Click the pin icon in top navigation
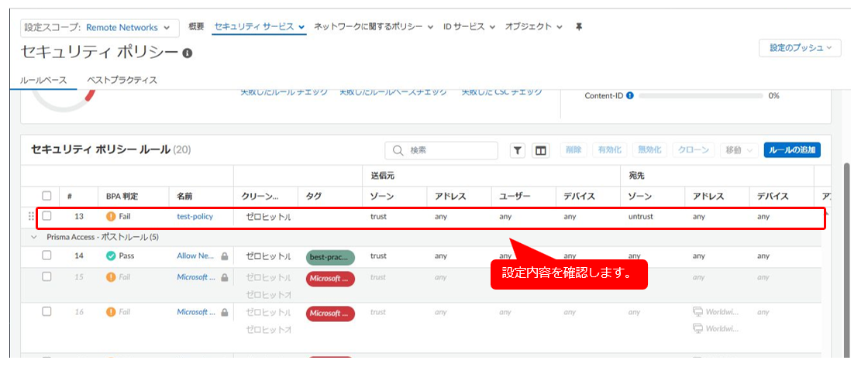Viewport: 868px width, 367px height. 578,26
